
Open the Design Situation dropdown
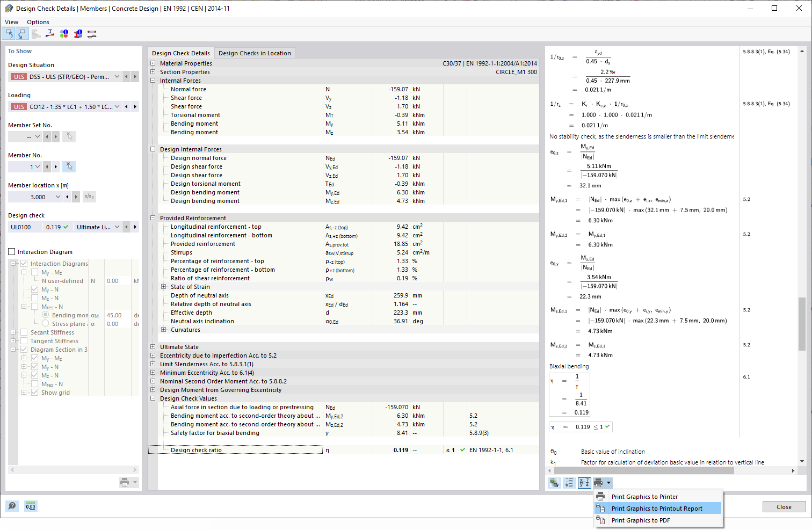click(x=117, y=76)
